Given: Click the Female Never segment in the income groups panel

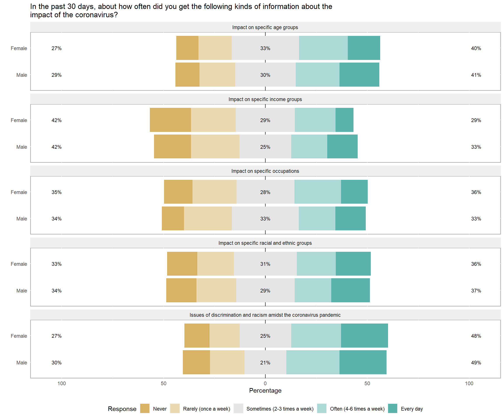Looking at the screenshot, I should click(x=170, y=120).
